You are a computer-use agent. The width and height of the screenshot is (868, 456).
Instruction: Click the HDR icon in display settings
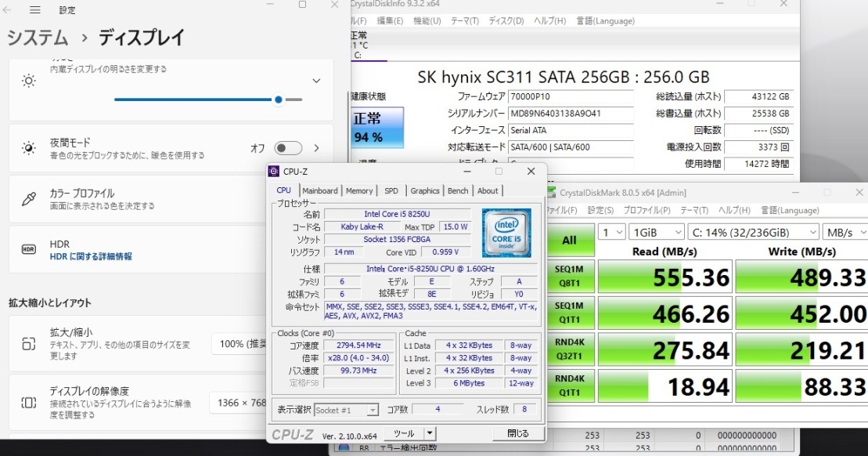29,249
